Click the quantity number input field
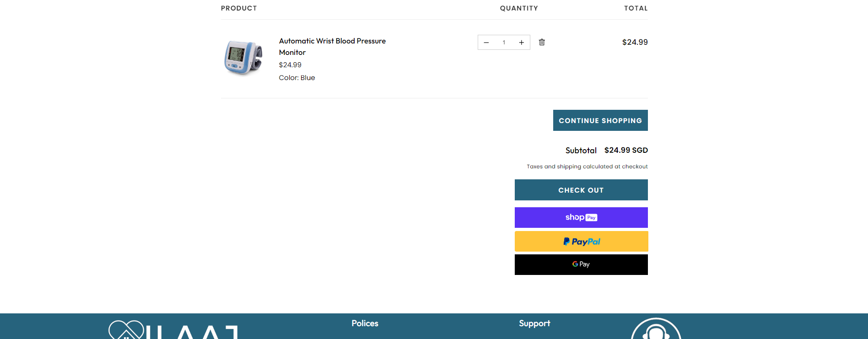The height and width of the screenshot is (339, 868). [504, 43]
